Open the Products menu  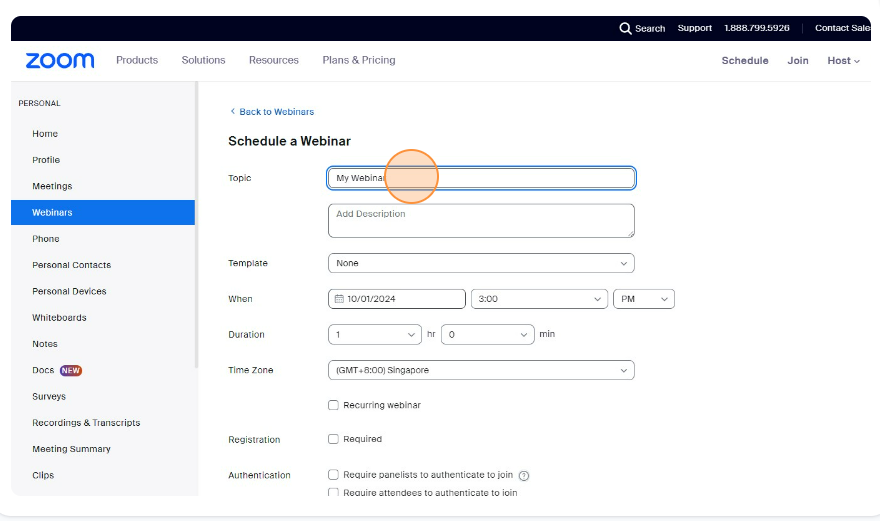(x=137, y=60)
